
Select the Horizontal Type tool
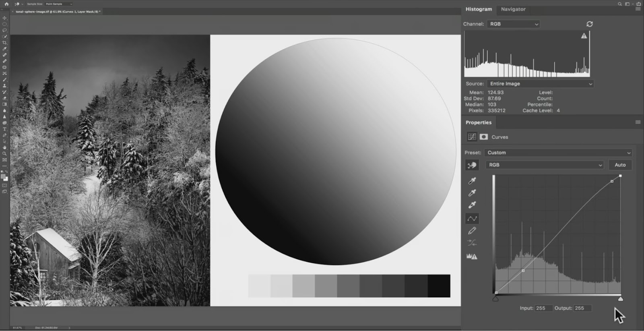coord(4,129)
